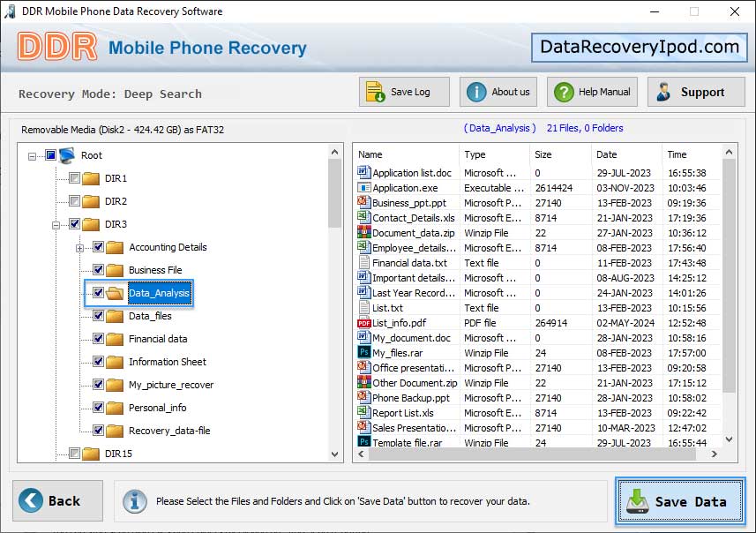Toggle the Root checkbox
This screenshot has height=533, width=756.
coord(50,154)
